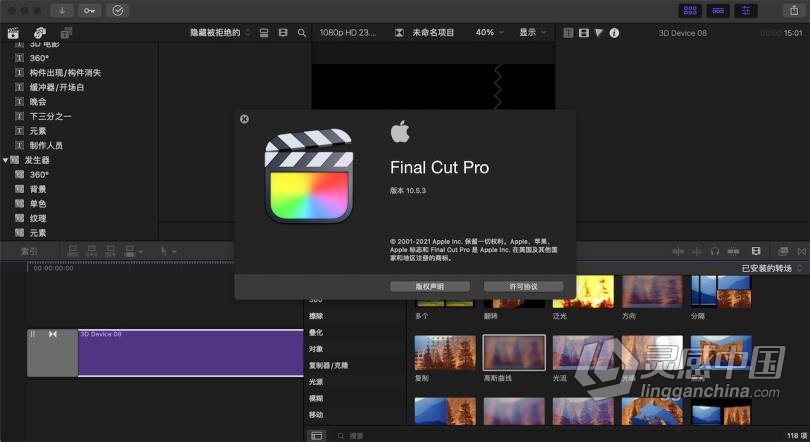Viewport: 810px width, 442px height.
Task: Collapse the 发生器 category triangle
Action: coord(5,160)
